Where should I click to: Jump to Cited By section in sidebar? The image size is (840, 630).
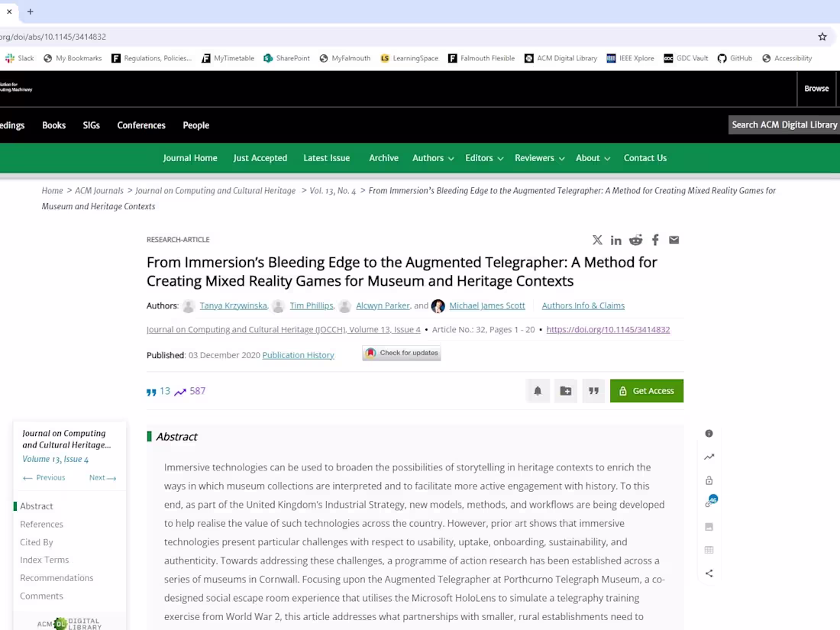click(x=37, y=542)
